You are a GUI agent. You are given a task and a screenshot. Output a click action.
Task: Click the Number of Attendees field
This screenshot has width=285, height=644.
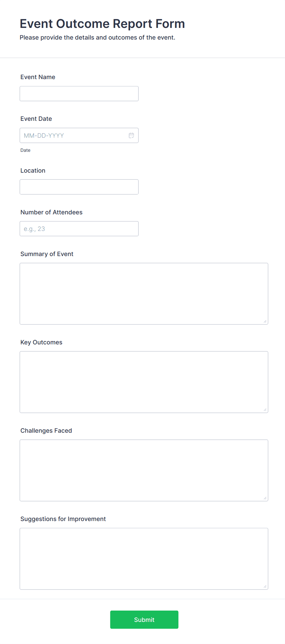pos(79,228)
